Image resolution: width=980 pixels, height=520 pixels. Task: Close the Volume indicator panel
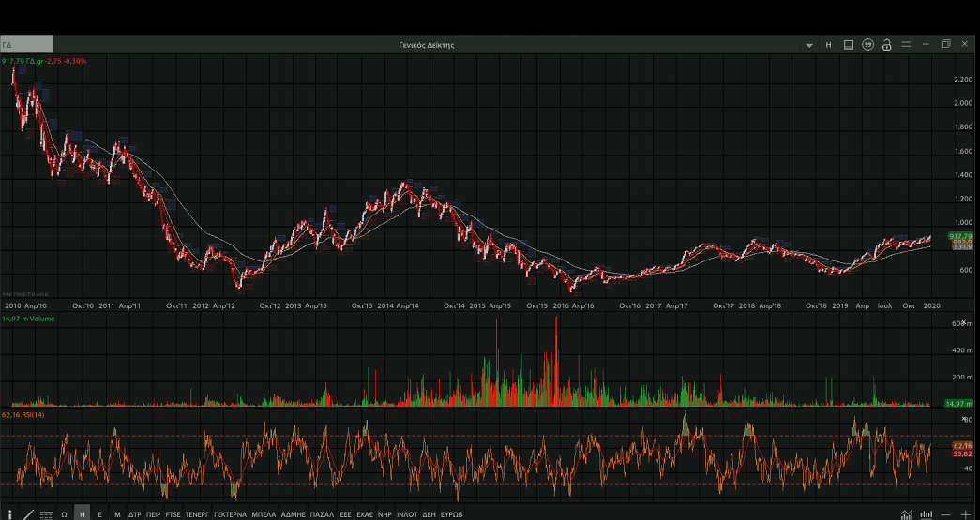[x=964, y=321]
